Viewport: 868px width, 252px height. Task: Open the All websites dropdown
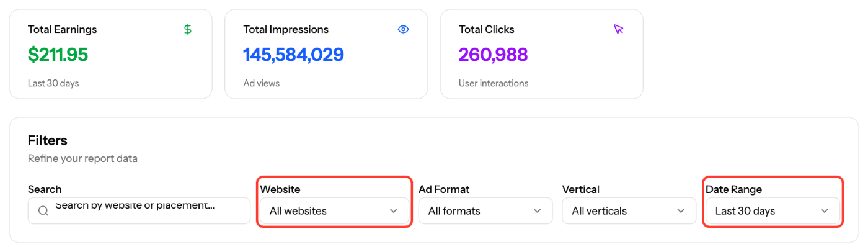coord(334,211)
